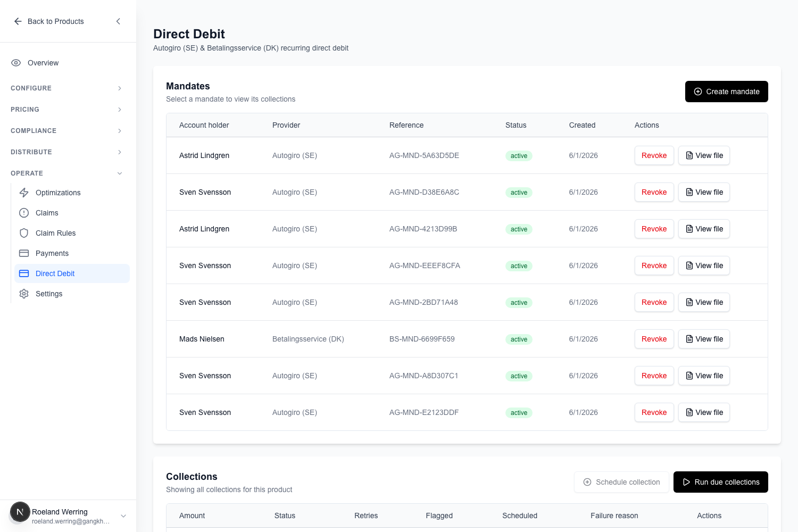Click file icon for AG-MND-A8D307C1 row
The image size is (798, 532).
pyautogui.click(x=689, y=376)
